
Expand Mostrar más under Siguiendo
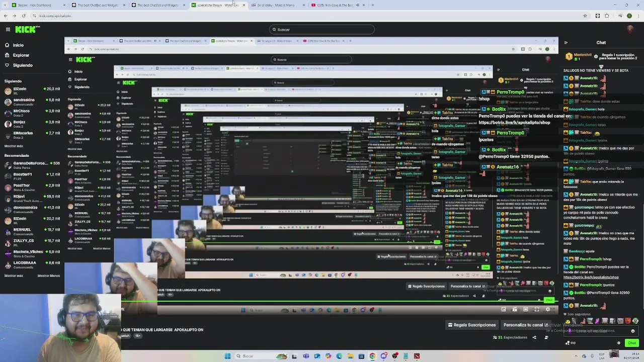14,146
